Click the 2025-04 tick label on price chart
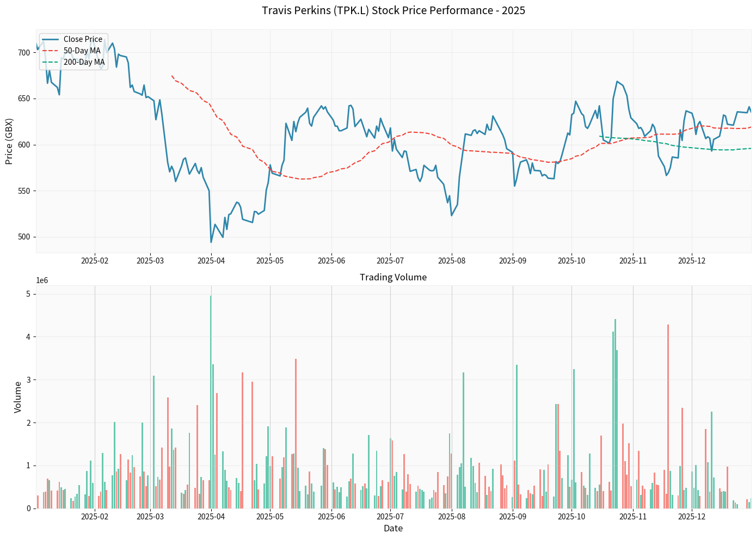 [211, 261]
